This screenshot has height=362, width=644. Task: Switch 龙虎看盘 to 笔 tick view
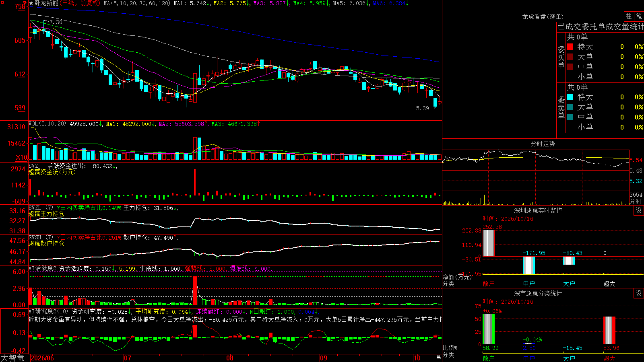[x=639, y=16]
